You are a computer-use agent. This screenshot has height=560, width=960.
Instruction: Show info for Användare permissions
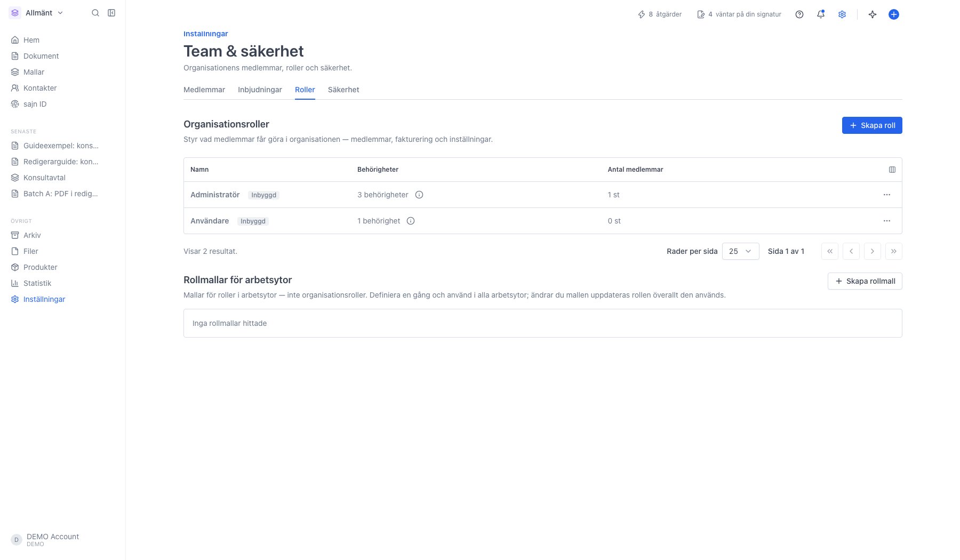(x=411, y=221)
